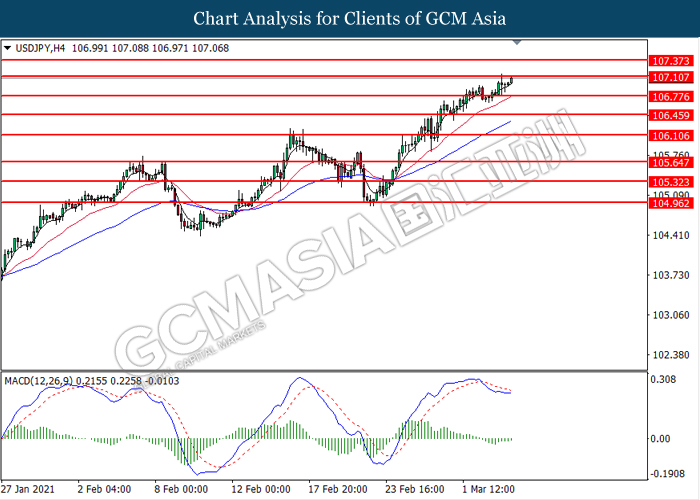Image resolution: width=700 pixels, height=500 pixels.
Task: Click the 12 Feb 00:00 time label
Action: [x=259, y=490]
